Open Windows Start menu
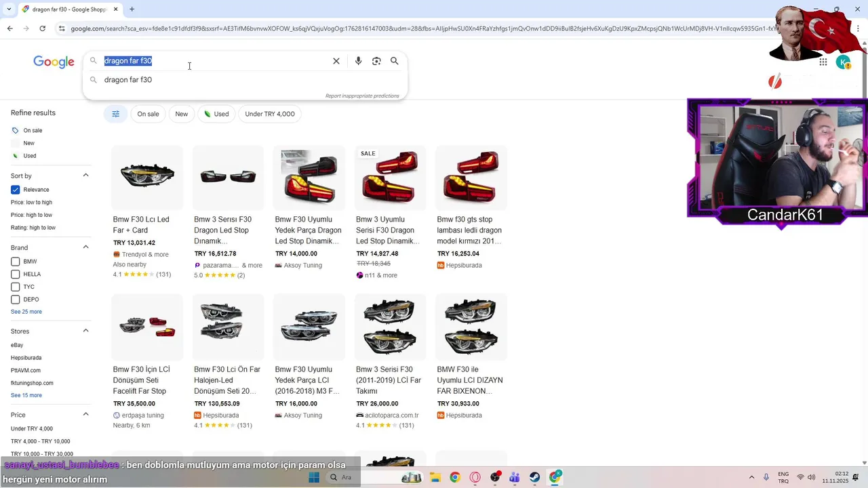 point(314,477)
